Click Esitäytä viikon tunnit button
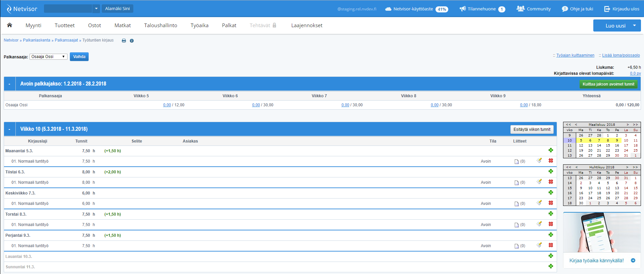The image size is (644, 274). tap(532, 129)
